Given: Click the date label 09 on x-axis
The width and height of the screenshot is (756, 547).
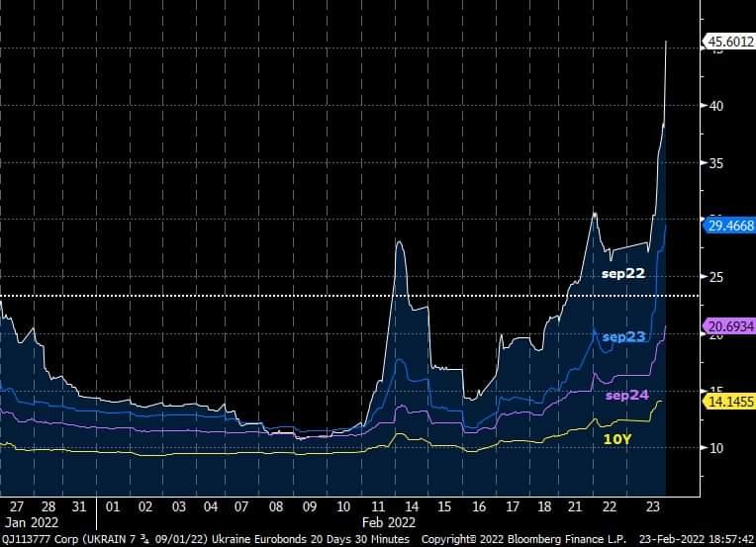Looking at the screenshot, I should 310,507.
